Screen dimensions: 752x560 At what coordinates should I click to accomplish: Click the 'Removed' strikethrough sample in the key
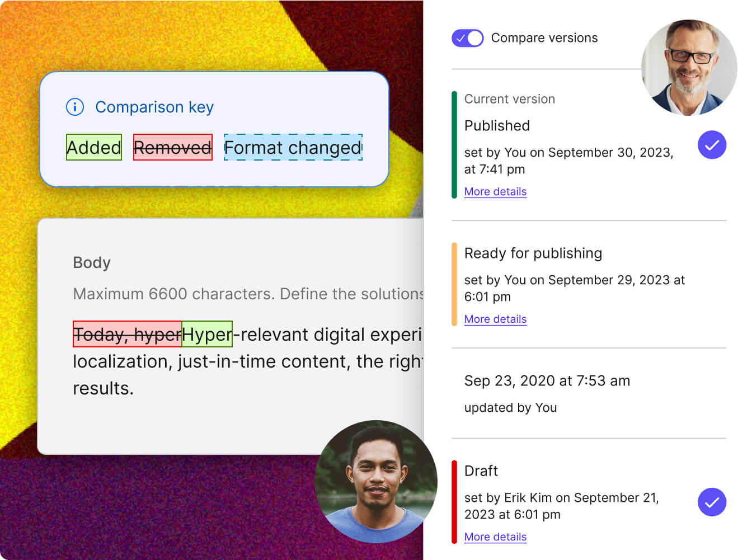point(172,147)
